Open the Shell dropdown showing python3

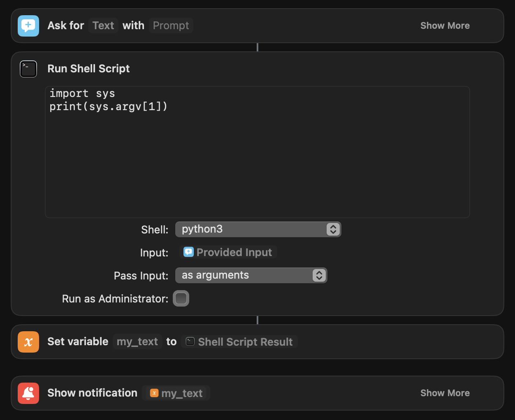click(x=258, y=229)
